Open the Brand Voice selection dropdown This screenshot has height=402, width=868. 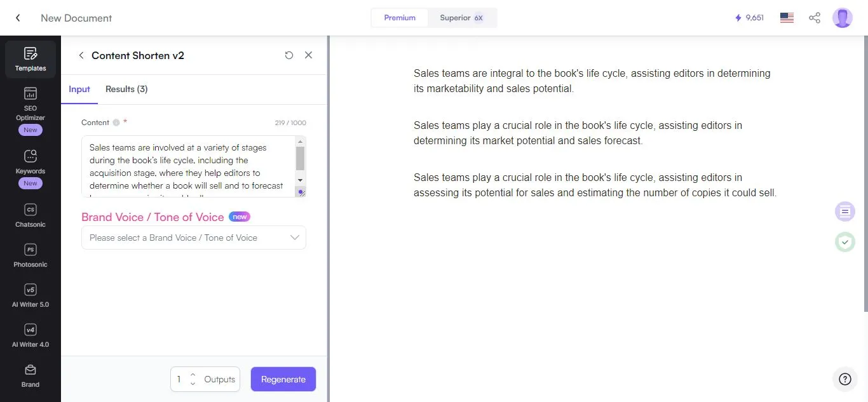click(x=194, y=238)
